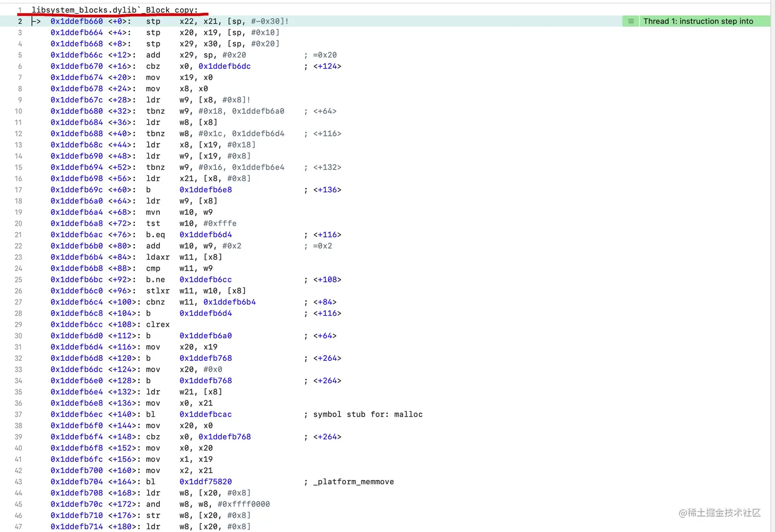Click clrex branch target 0x1ddefb6a0 at <+112>
775x532 pixels.
click(x=206, y=335)
